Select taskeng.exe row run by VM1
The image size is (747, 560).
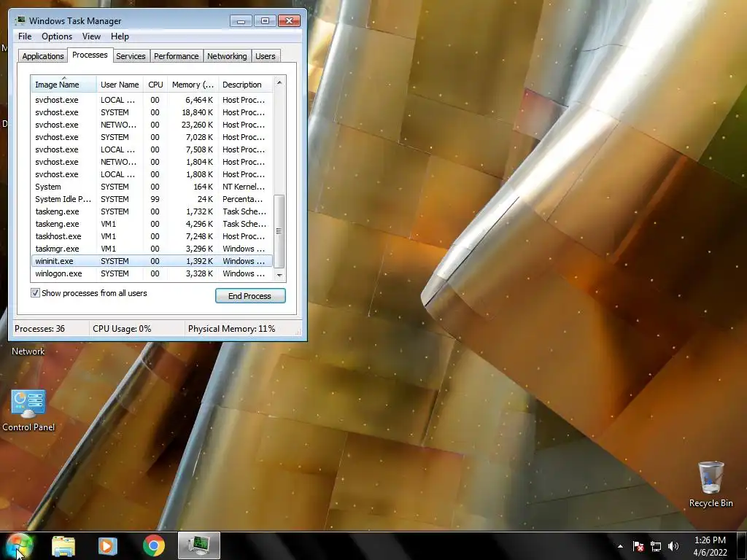(152, 224)
